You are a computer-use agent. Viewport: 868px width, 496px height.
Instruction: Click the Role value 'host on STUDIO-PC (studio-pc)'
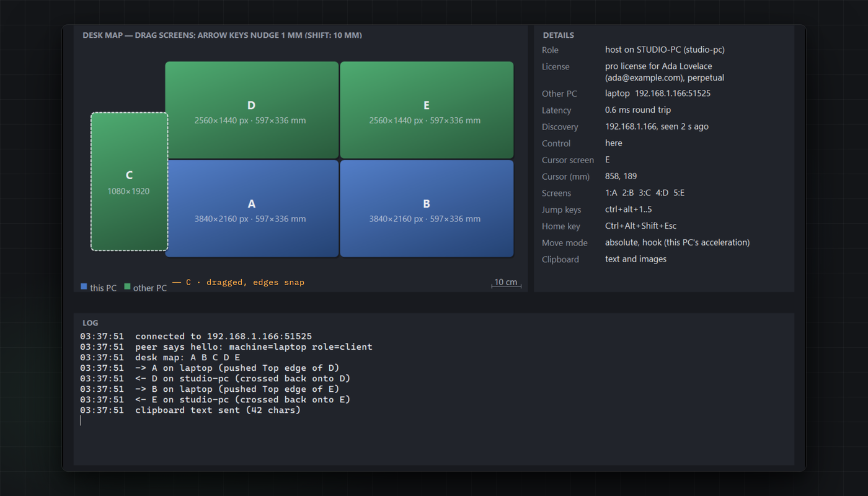tap(665, 50)
